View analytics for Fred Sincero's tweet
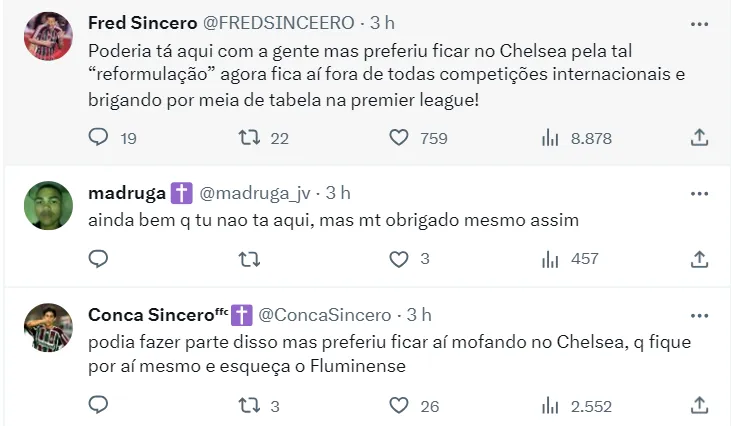731x426 pixels. (x=550, y=138)
